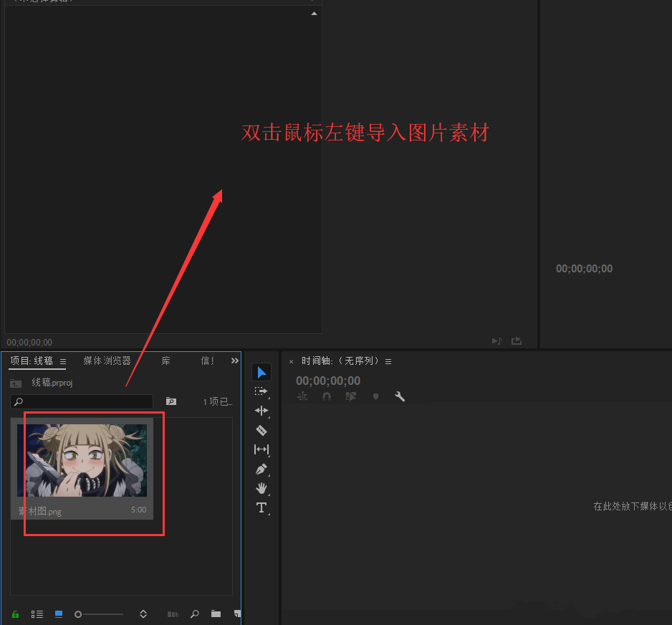The width and height of the screenshot is (672, 625).
Task: Unlock the project panel write protection
Action: click(x=15, y=614)
